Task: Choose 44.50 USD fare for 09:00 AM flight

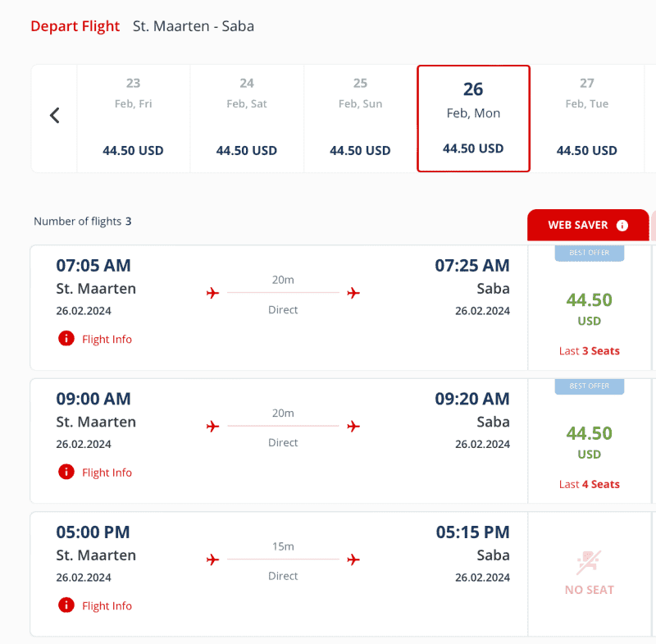Action: (x=589, y=441)
